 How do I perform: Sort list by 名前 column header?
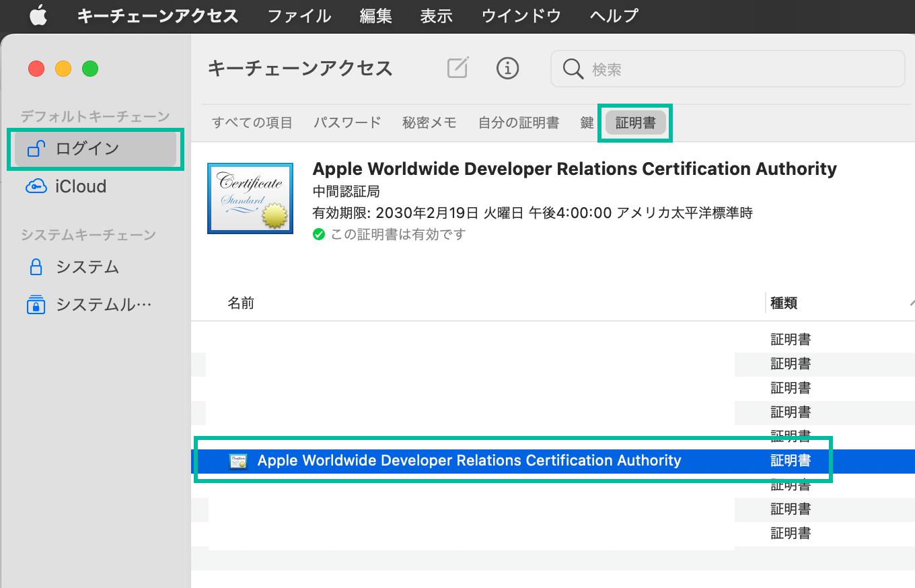pyautogui.click(x=241, y=303)
